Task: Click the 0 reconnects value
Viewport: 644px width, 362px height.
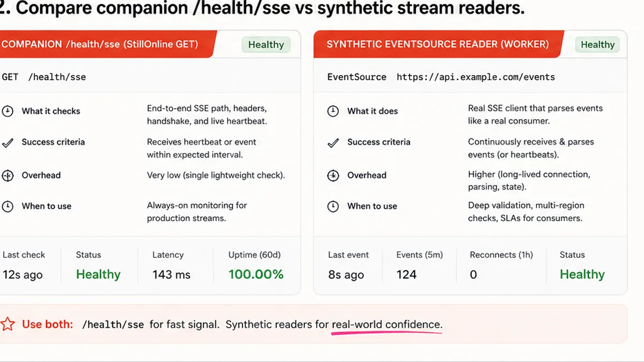Action: pyautogui.click(x=473, y=275)
